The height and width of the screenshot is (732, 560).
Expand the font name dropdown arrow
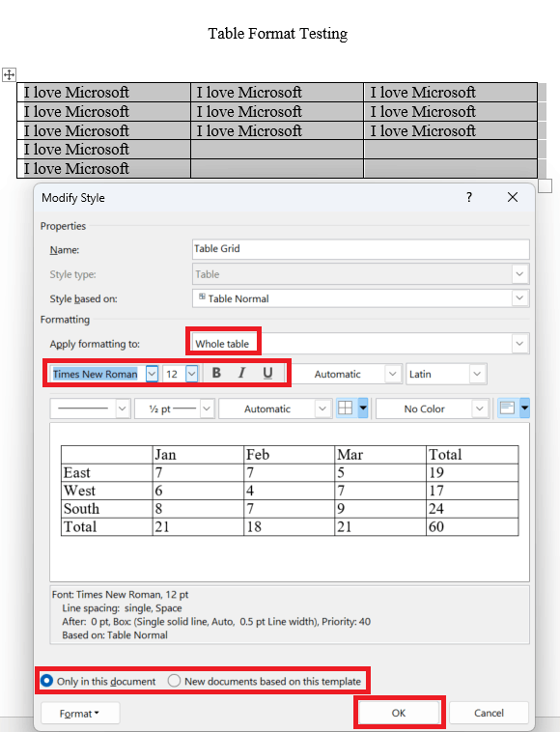click(x=152, y=374)
